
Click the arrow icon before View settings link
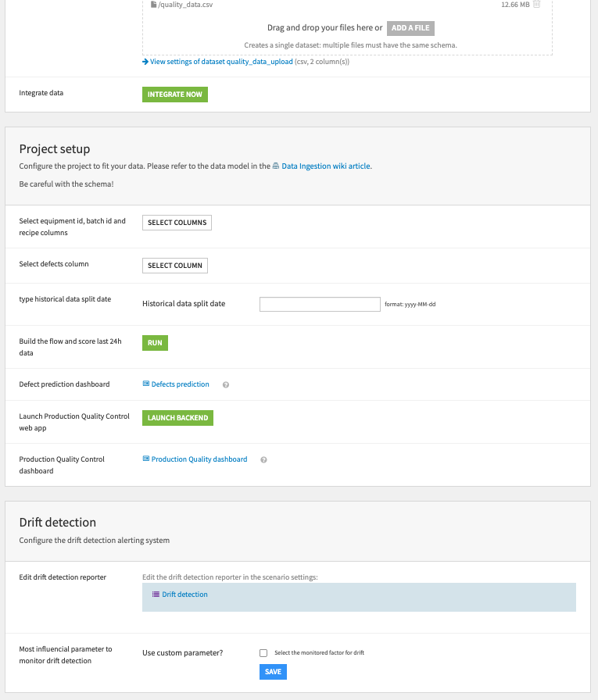pos(145,61)
